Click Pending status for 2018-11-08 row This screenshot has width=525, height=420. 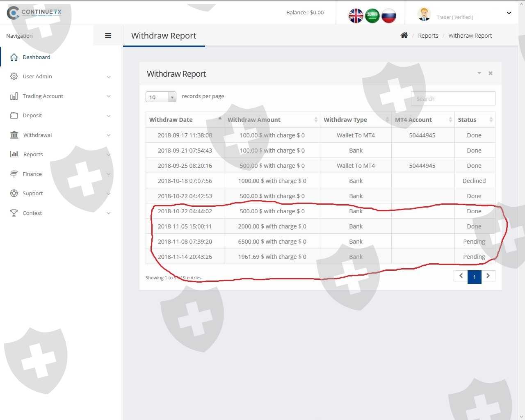point(474,242)
